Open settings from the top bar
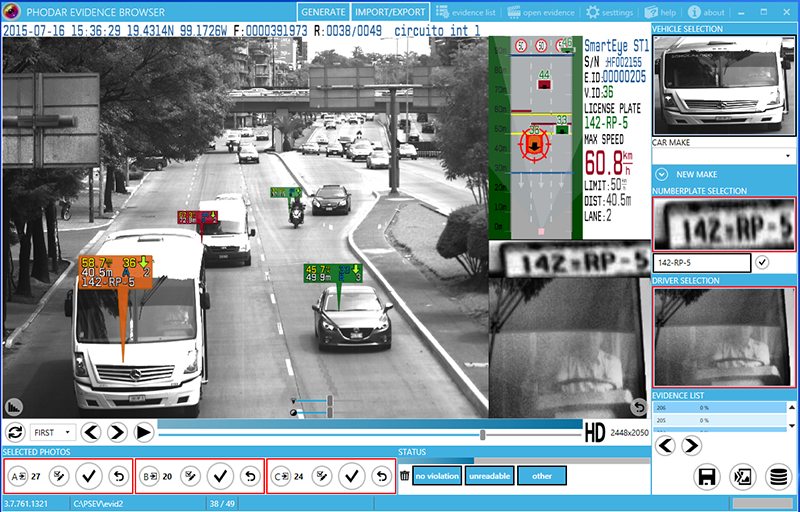This screenshot has height=512, width=800. coord(609,12)
